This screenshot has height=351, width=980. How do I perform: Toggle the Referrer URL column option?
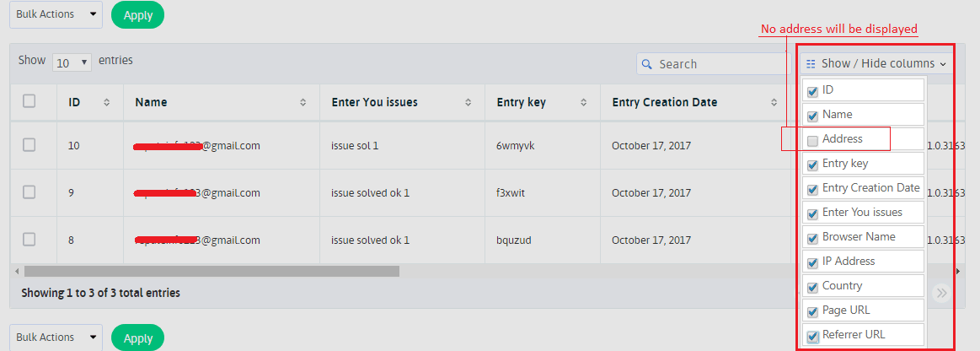[812, 336]
